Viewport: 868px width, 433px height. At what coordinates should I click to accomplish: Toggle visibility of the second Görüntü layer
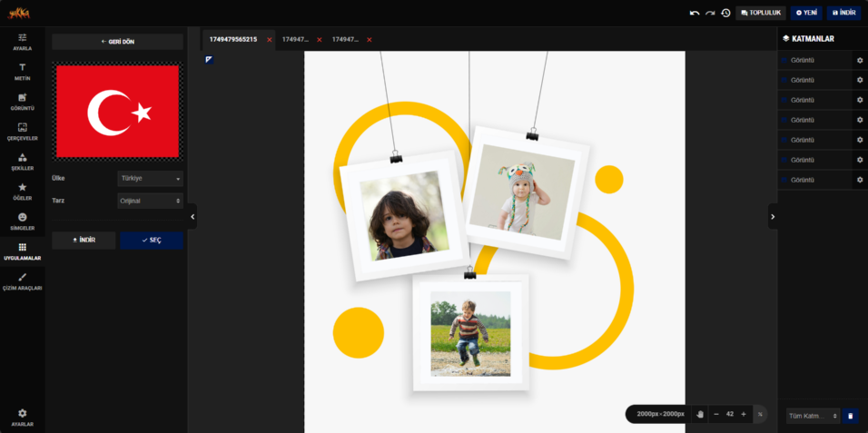click(x=784, y=80)
